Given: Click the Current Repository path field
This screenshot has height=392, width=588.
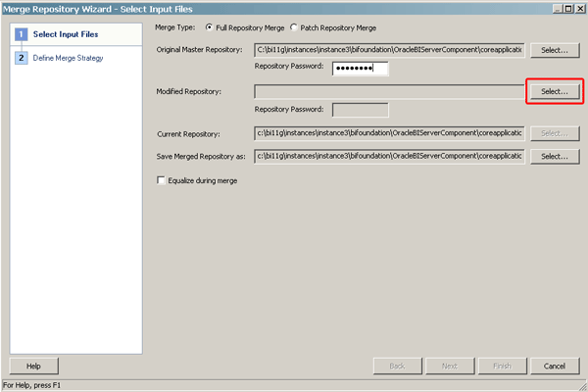Looking at the screenshot, I should click(x=389, y=133).
